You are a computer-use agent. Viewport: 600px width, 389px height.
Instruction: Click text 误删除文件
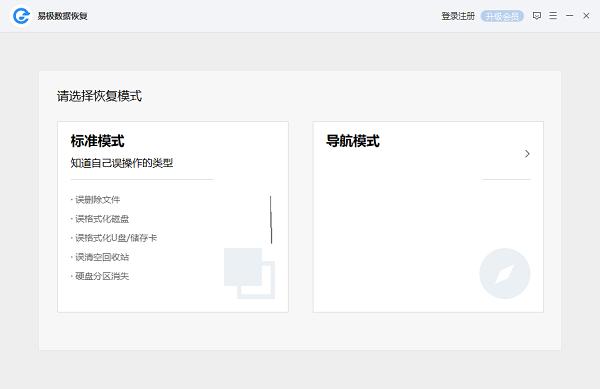[x=98, y=200]
